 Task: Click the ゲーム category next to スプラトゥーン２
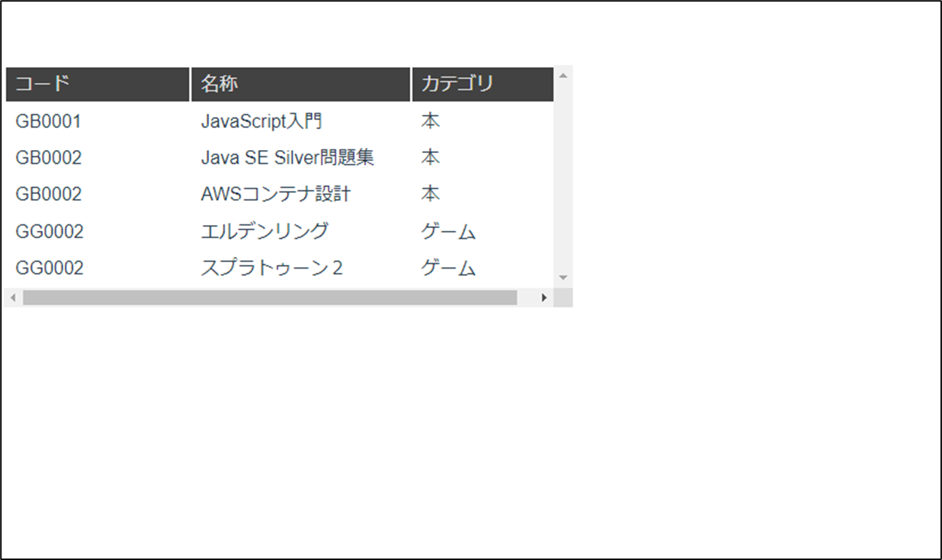[447, 267]
